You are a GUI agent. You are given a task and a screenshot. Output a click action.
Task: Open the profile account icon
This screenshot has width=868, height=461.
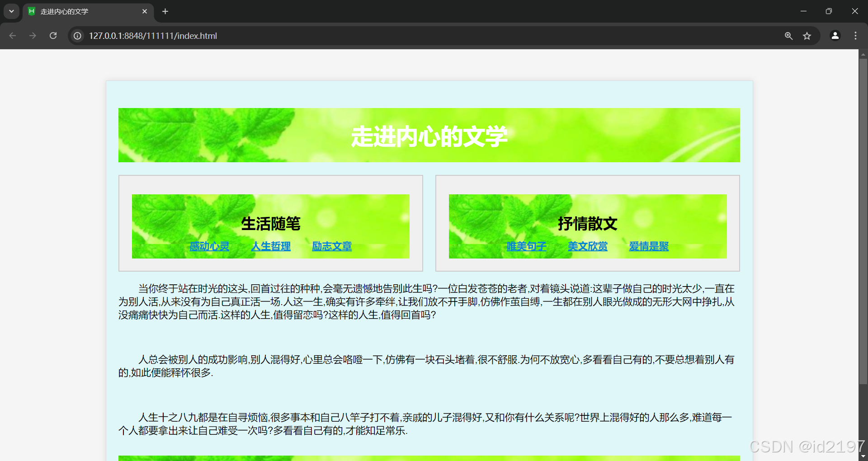coord(835,36)
